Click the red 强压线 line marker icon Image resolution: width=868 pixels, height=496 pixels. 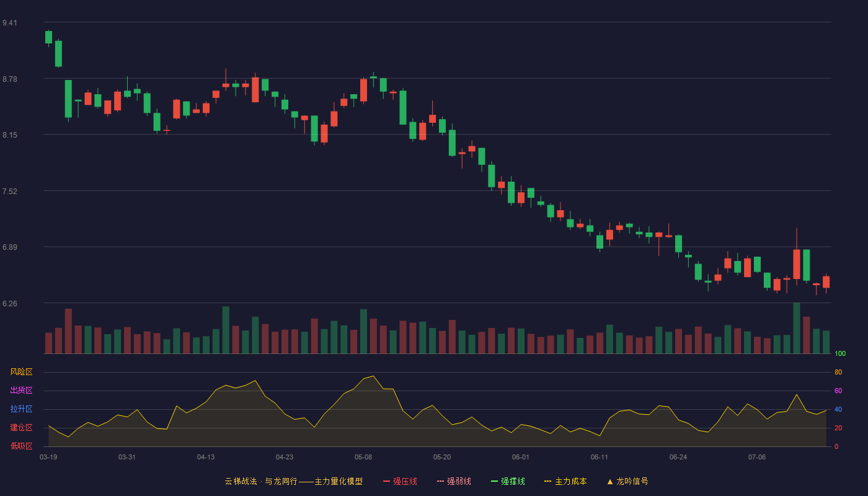pyautogui.click(x=386, y=481)
